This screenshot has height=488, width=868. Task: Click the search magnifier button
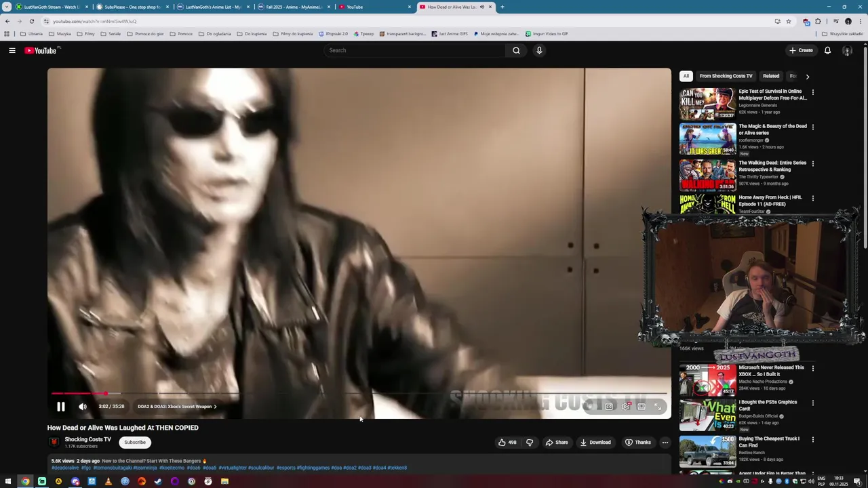tap(516, 50)
